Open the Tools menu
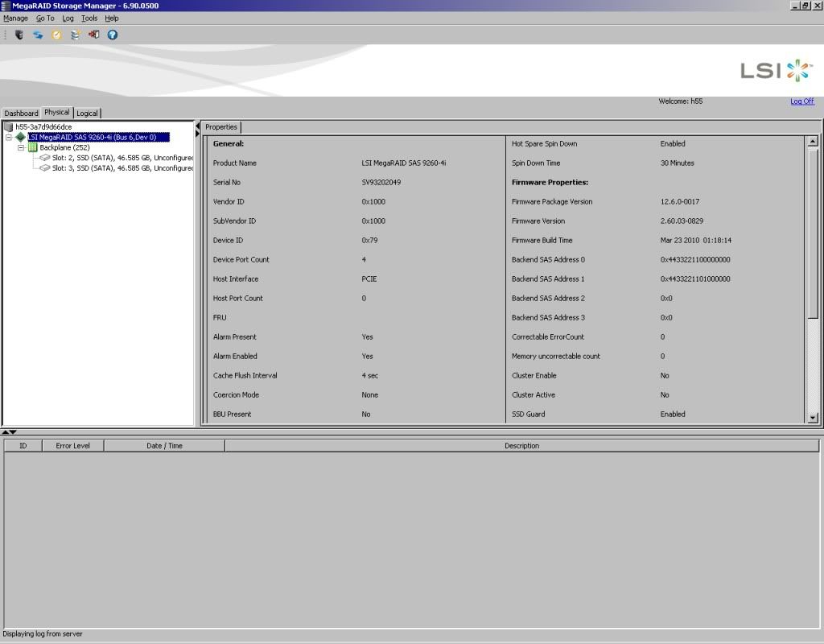824x644 pixels. [89, 19]
